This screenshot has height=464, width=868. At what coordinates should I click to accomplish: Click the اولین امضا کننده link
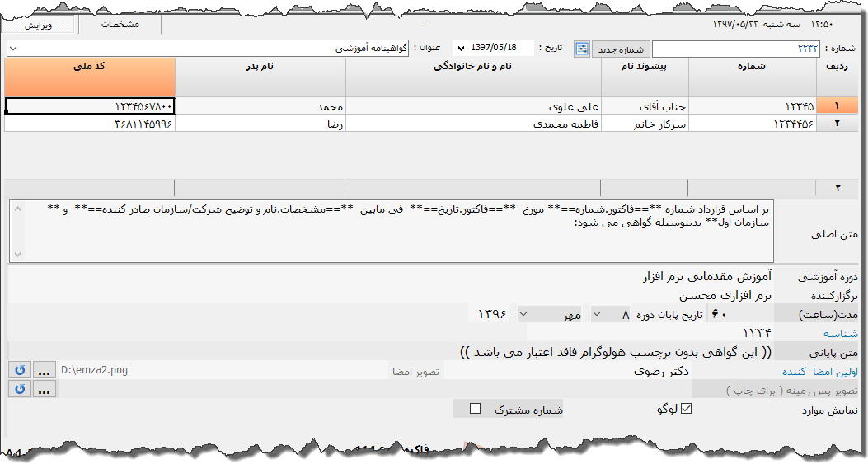click(820, 372)
